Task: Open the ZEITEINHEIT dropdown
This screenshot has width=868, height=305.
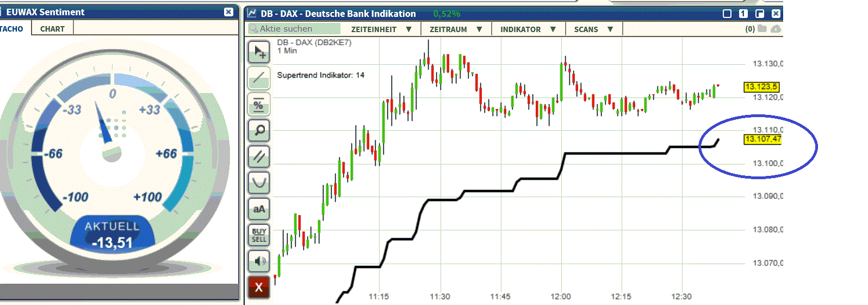Action: tap(381, 29)
